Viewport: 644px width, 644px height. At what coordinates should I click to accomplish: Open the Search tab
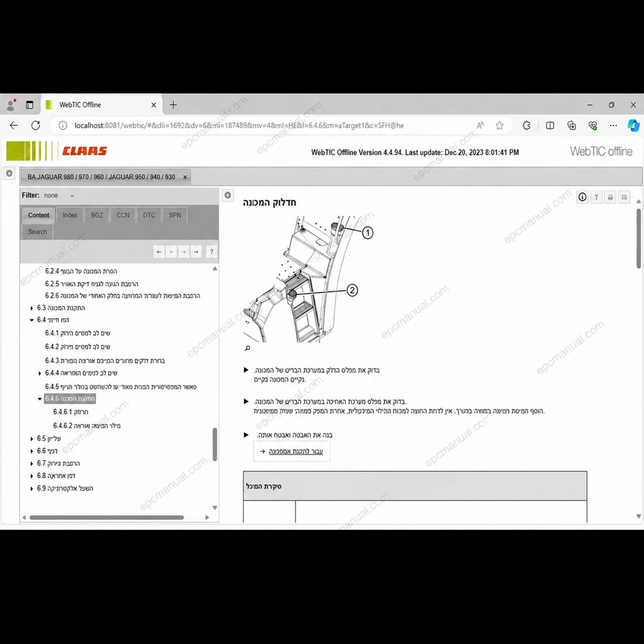tap(37, 232)
